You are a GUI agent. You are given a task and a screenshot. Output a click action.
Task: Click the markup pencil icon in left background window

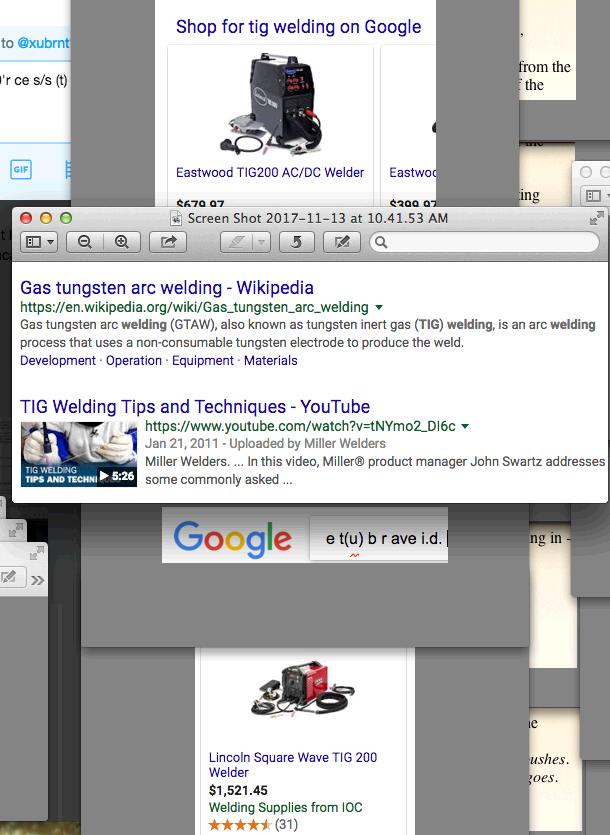(9, 576)
